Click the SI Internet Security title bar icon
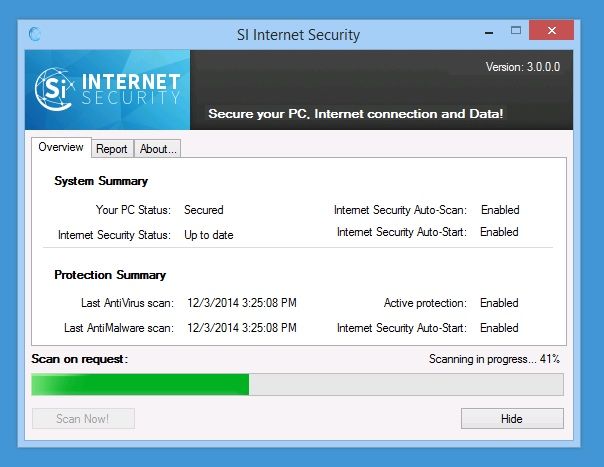This screenshot has width=604, height=467. tap(35, 34)
